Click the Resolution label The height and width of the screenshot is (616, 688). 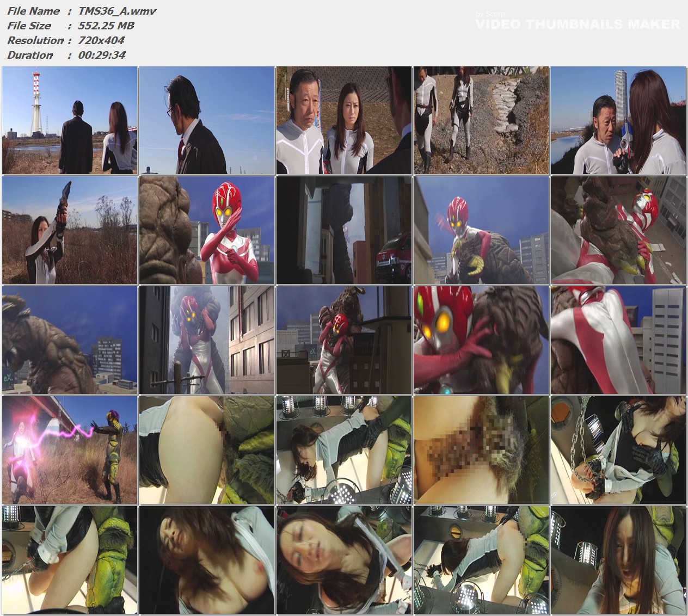click(x=35, y=40)
